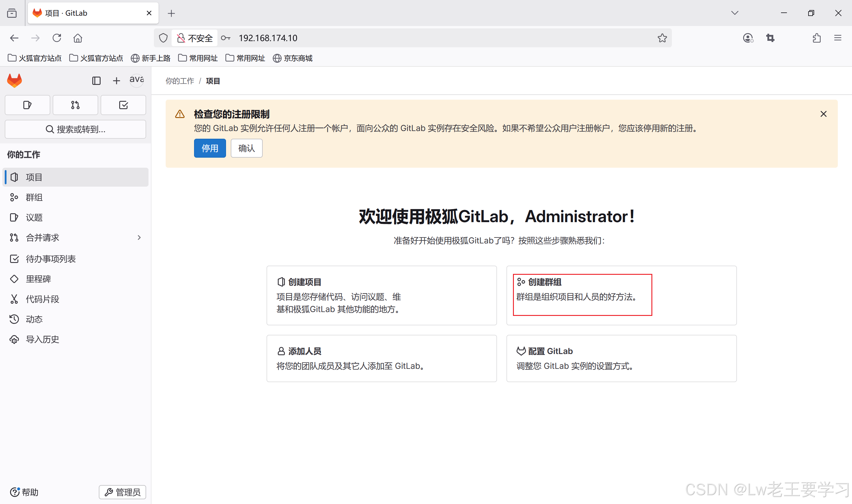Dismiss the registration warning banner
Screen dimensions: 852x504
pyautogui.click(x=823, y=114)
